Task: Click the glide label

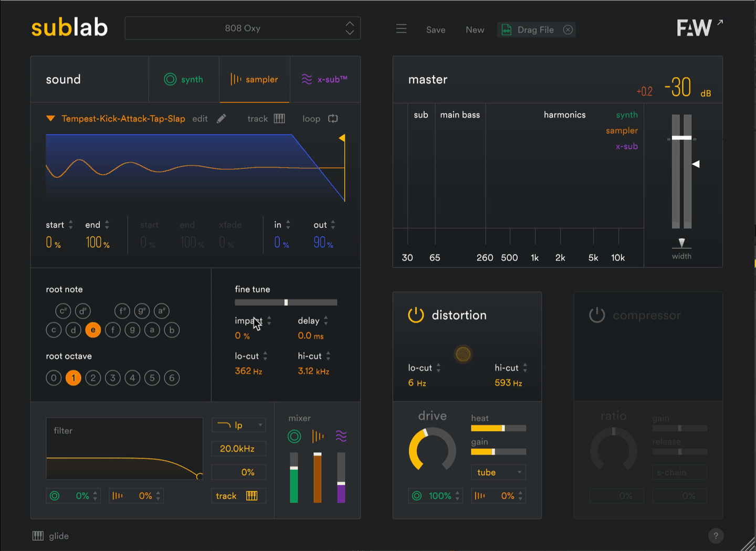Action: coord(59,536)
